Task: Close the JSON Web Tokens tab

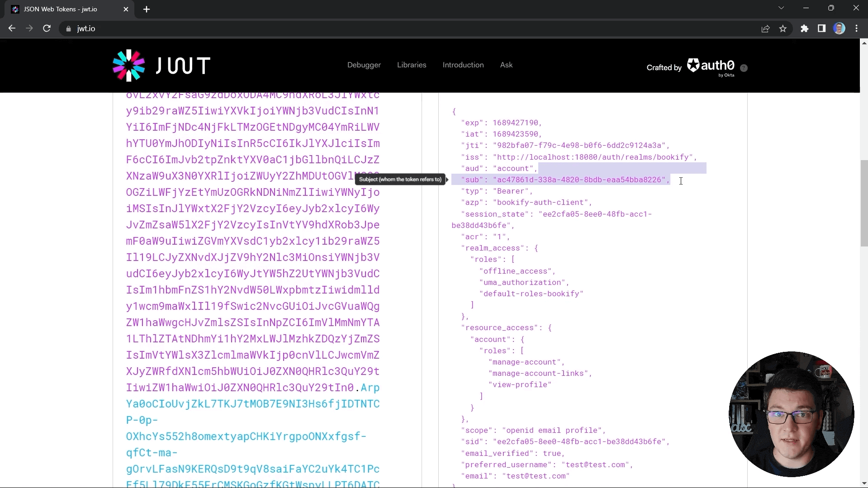Action: pyautogui.click(x=126, y=9)
